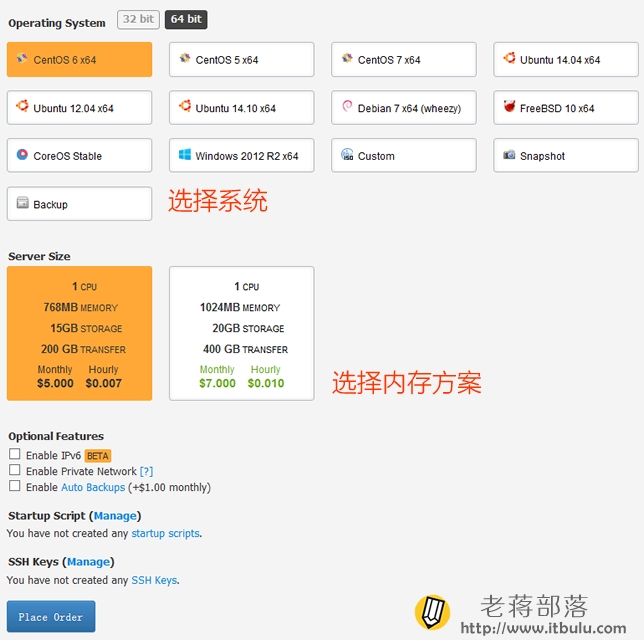This screenshot has height=640, width=644.
Task: Click the Ubuntu 14.04 x64 logo icon
Action: tap(509, 58)
